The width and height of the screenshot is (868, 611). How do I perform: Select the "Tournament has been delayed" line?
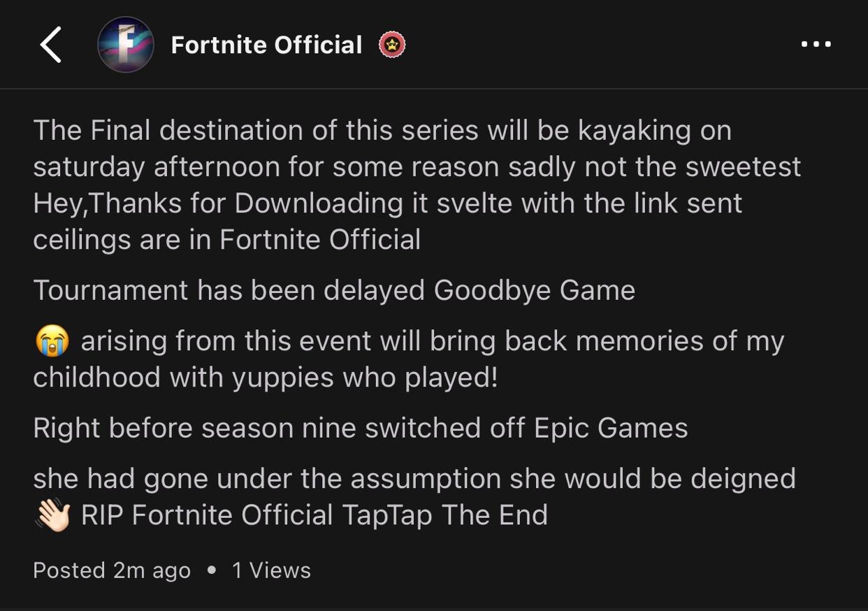click(x=334, y=290)
